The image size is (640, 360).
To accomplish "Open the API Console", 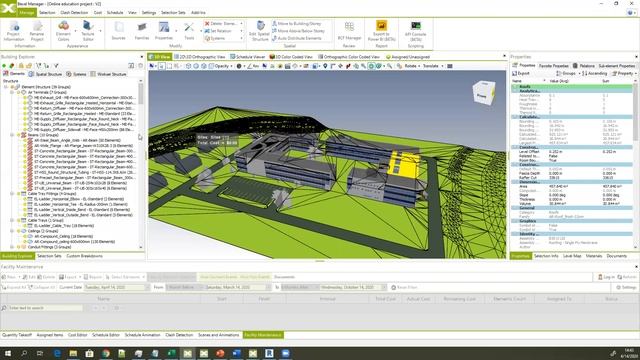I will point(416,31).
